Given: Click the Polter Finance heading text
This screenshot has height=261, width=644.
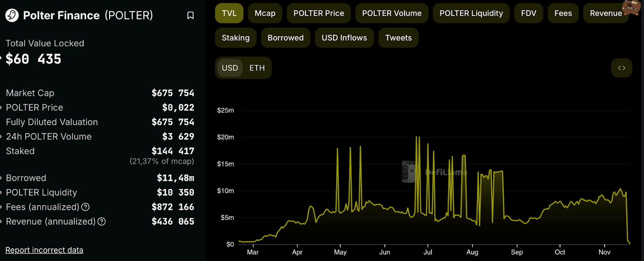Looking at the screenshot, I should click(61, 15).
